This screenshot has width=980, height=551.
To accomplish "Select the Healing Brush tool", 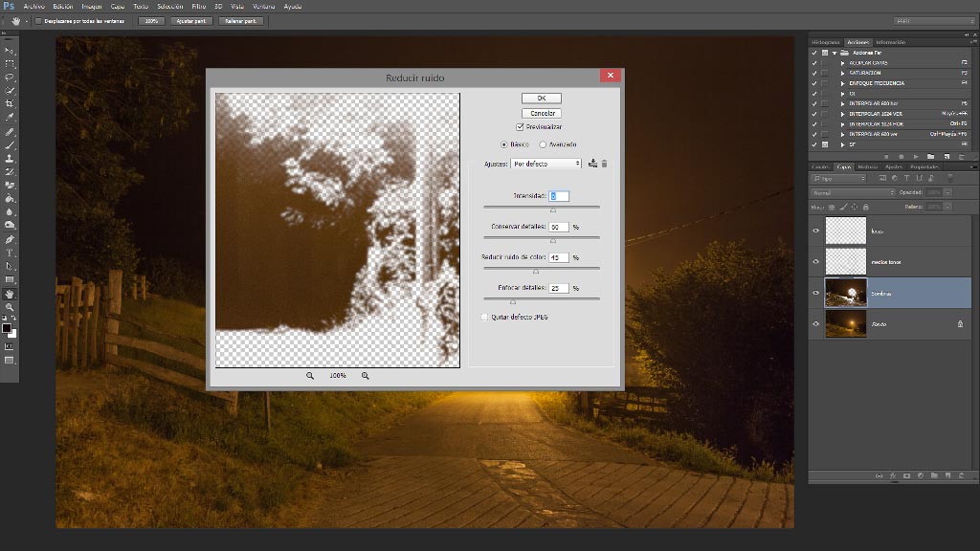I will 10,132.
